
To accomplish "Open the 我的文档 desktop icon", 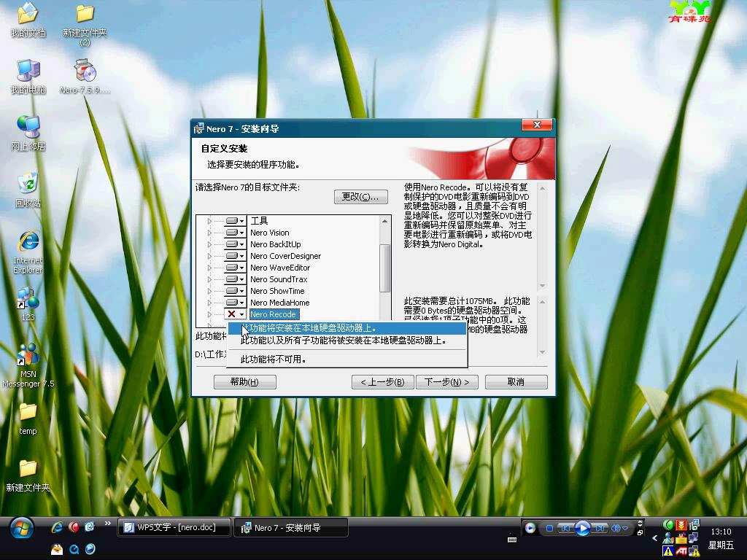I will (x=28, y=20).
